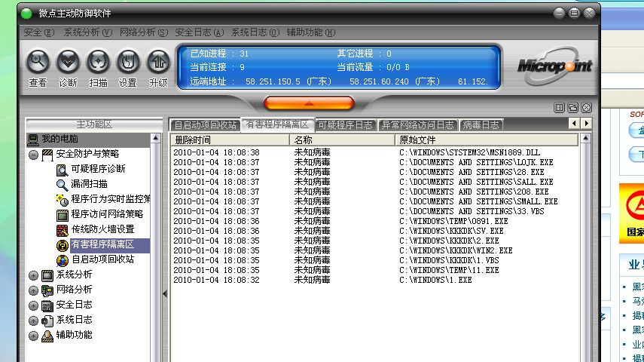Click the 安全防护与策略 flag icon

point(47,155)
